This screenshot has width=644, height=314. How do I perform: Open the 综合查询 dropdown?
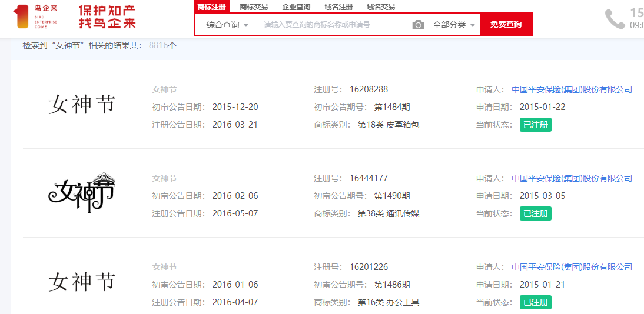tap(227, 25)
